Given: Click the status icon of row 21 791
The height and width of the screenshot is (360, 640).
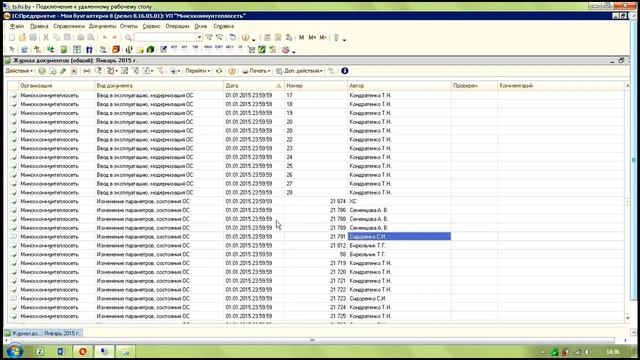Looking at the screenshot, I should pyautogui.click(x=13, y=236).
